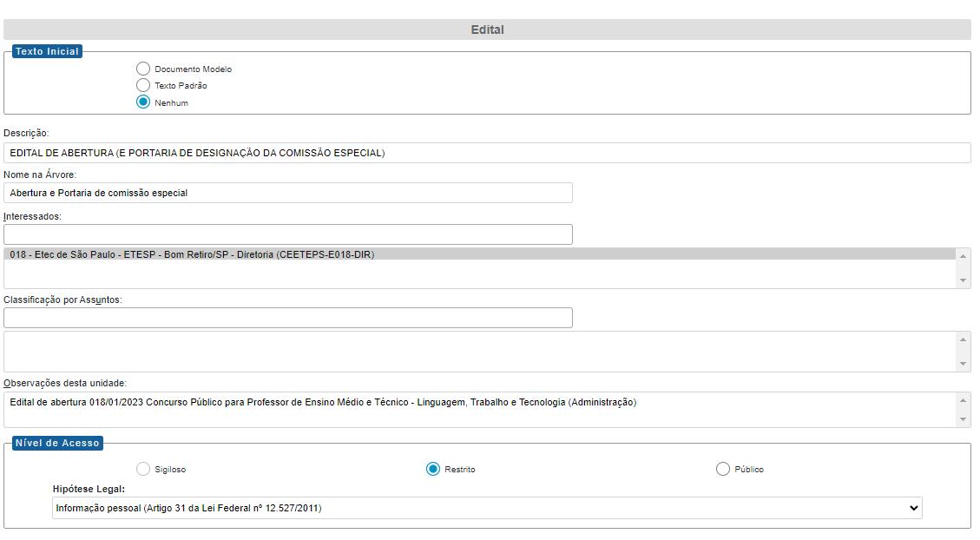This screenshot has height=540, width=980.
Task: Click the empty Classificação por Assuntos list box
Action: point(477,352)
